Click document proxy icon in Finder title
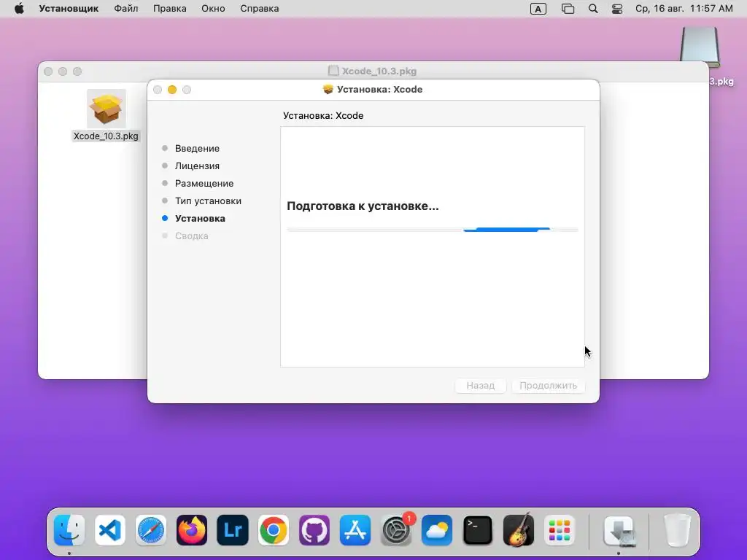The width and height of the screenshot is (747, 560). pyautogui.click(x=333, y=71)
